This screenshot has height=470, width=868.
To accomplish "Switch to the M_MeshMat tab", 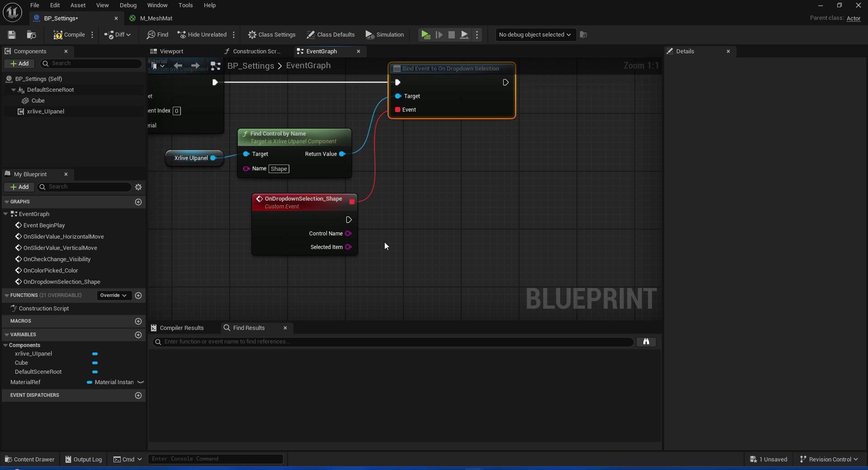I will click(156, 19).
